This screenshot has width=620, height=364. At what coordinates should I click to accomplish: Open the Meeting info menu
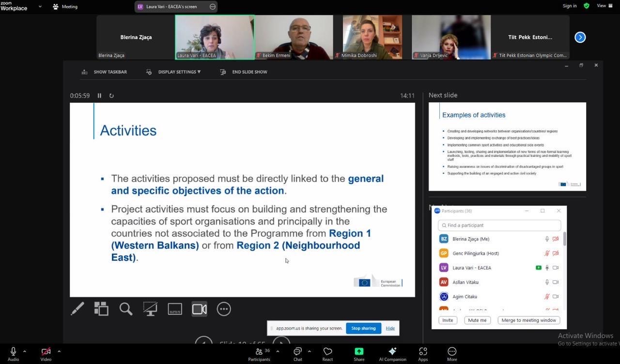tap(65, 7)
